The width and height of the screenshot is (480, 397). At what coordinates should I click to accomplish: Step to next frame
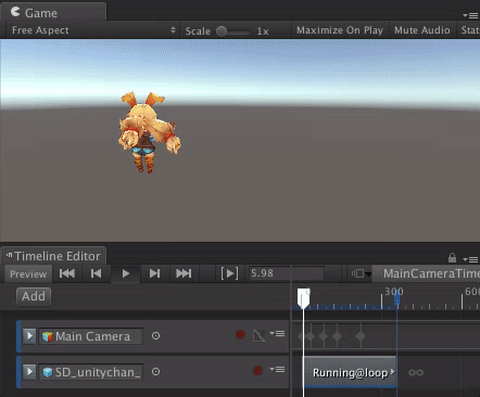tap(155, 274)
